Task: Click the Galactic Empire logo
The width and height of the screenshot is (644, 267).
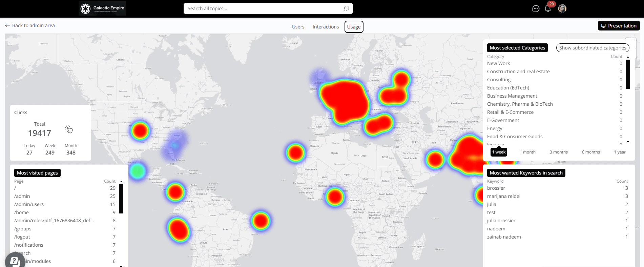Action: point(102,8)
